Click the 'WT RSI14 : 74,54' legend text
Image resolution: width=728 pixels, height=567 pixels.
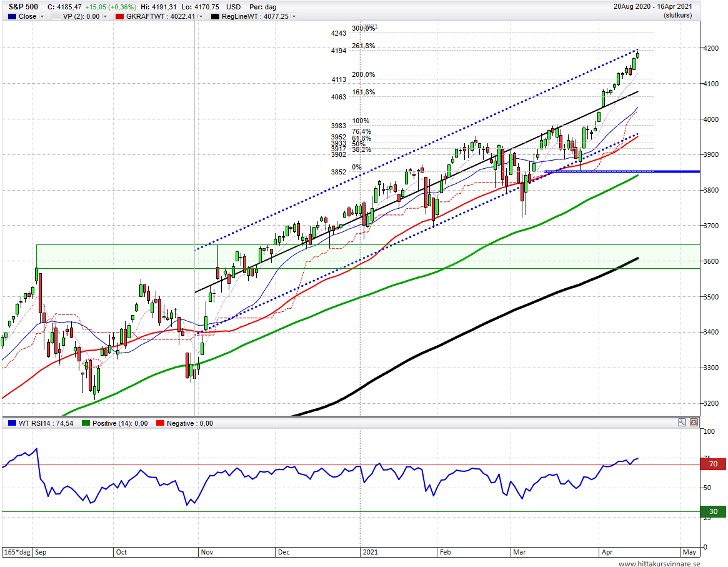click(x=46, y=423)
